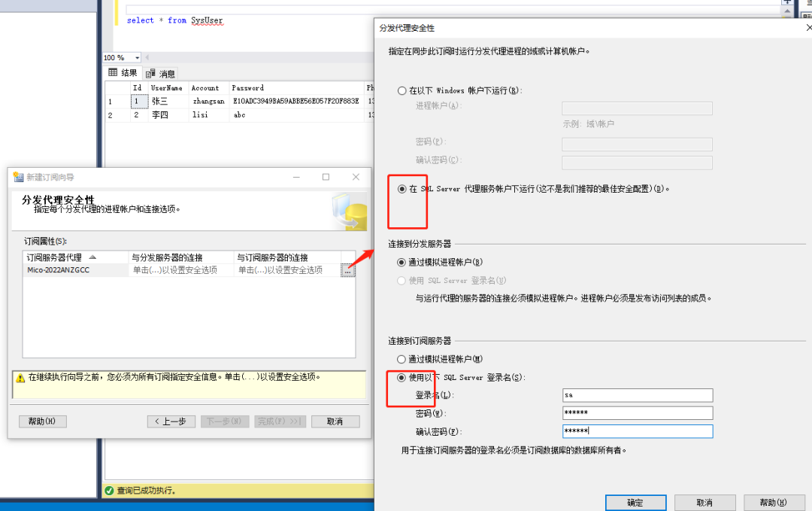Sort by 订阅服务器代理 column header
The width and height of the screenshot is (812, 511).
pos(76,257)
